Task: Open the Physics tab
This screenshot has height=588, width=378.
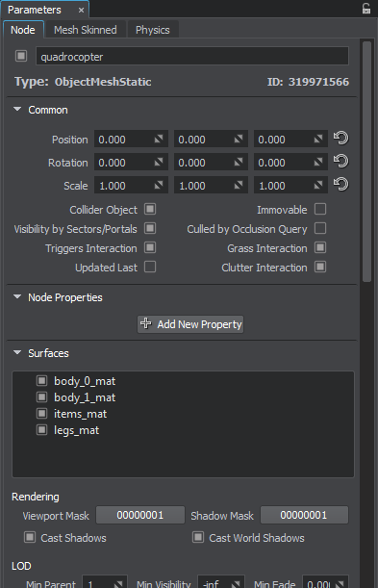Action: coord(153,30)
